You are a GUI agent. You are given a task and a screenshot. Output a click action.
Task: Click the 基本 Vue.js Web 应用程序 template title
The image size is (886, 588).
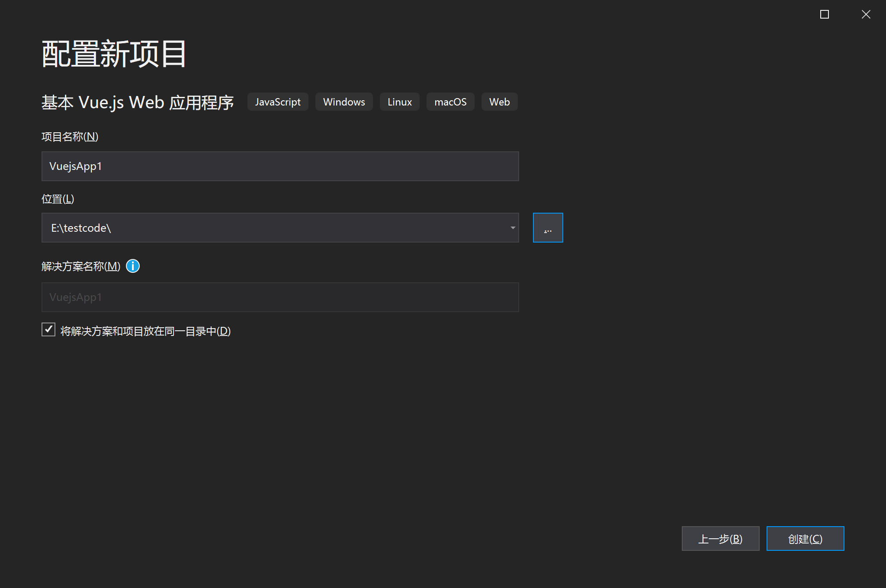click(138, 102)
